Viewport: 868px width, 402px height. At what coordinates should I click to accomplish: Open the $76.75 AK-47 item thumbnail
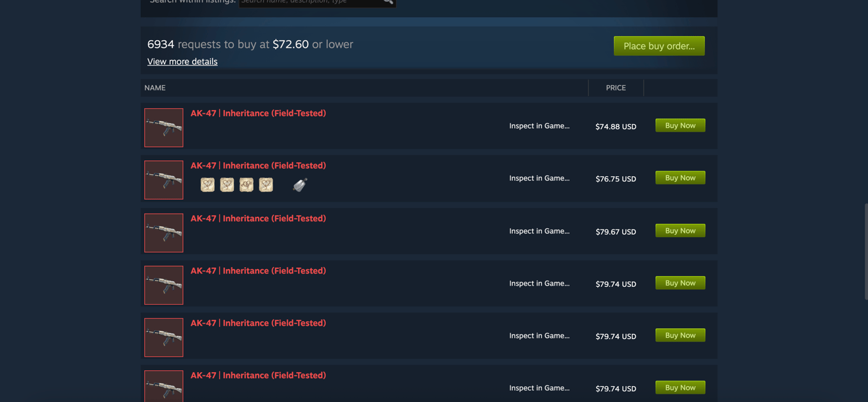(x=164, y=180)
